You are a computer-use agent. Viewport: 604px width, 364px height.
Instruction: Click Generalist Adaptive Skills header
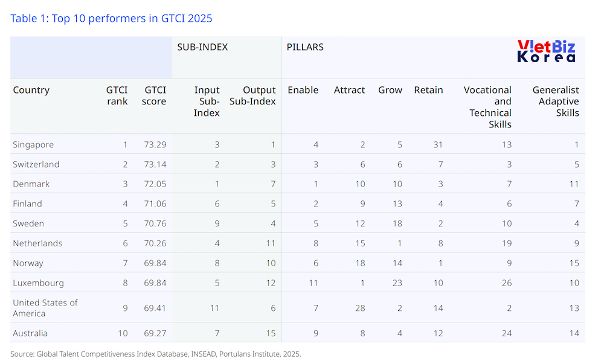click(556, 101)
